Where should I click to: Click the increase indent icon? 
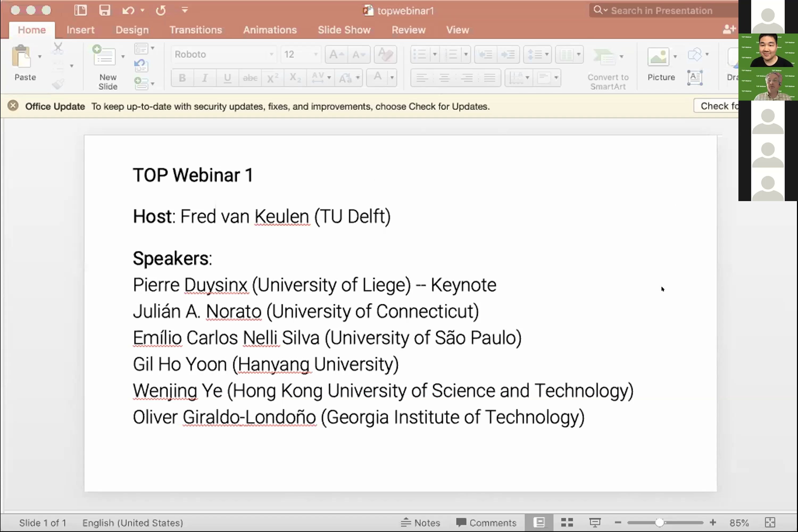tap(508, 54)
